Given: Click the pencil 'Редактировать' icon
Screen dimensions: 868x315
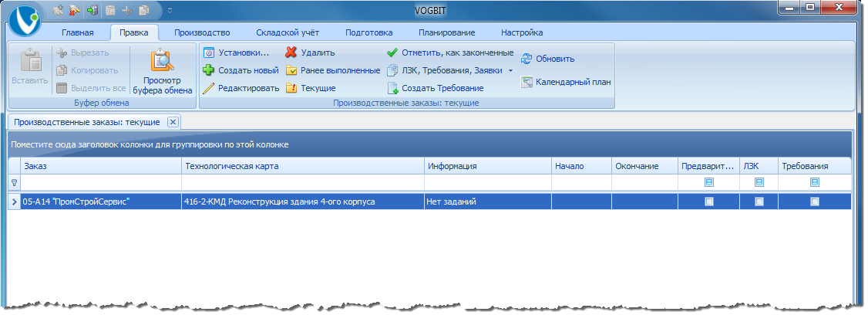Looking at the screenshot, I should pyautogui.click(x=208, y=88).
